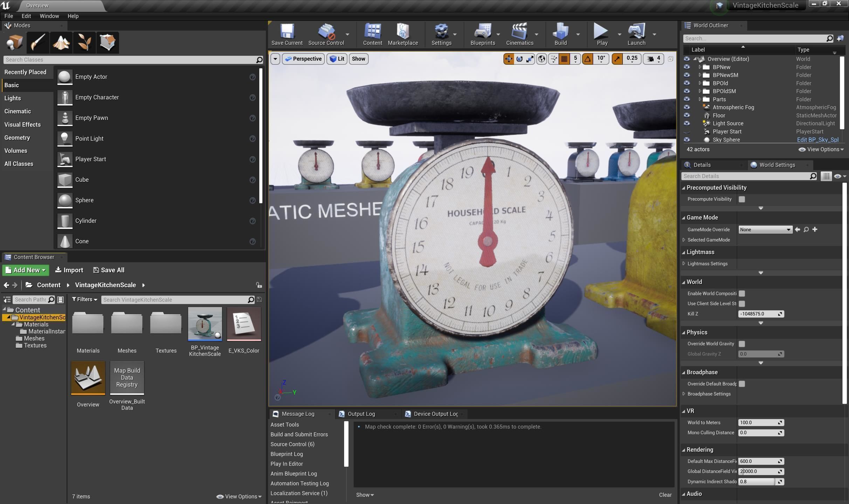849x504 pixels.
Task: Open Content toolbar button
Action: click(372, 34)
